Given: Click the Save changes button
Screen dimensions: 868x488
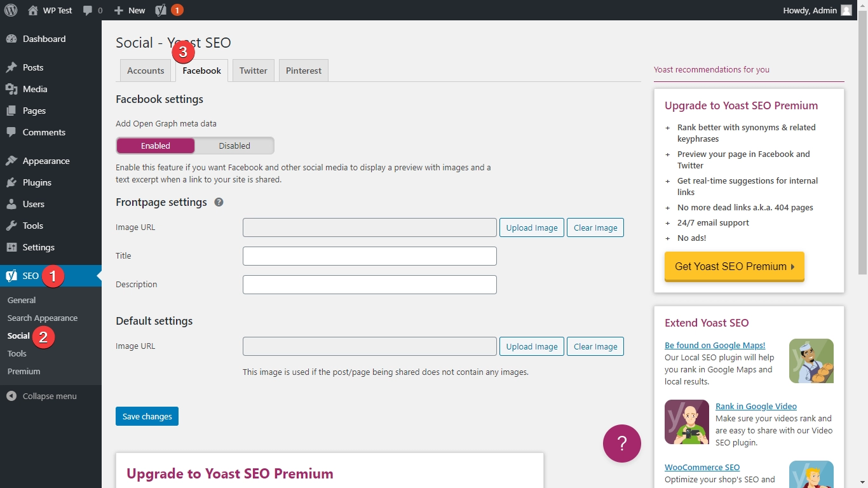Looking at the screenshot, I should point(147,416).
